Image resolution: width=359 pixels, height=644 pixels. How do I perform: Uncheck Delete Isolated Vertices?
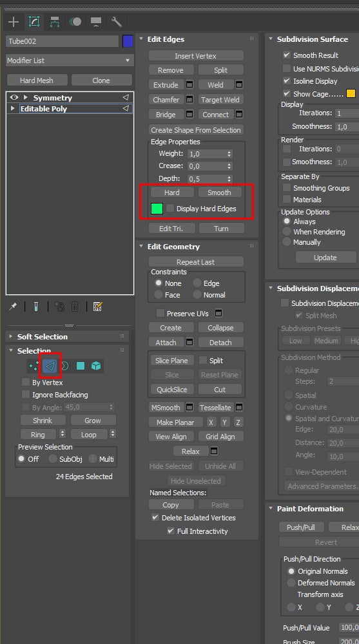pyautogui.click(x=155, y=518)
